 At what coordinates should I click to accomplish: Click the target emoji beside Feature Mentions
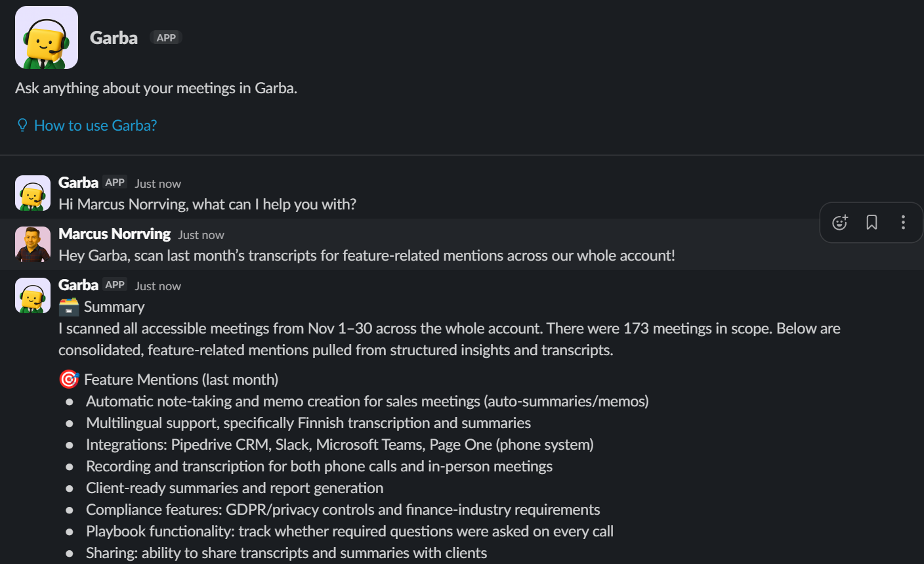click(69, 380)
